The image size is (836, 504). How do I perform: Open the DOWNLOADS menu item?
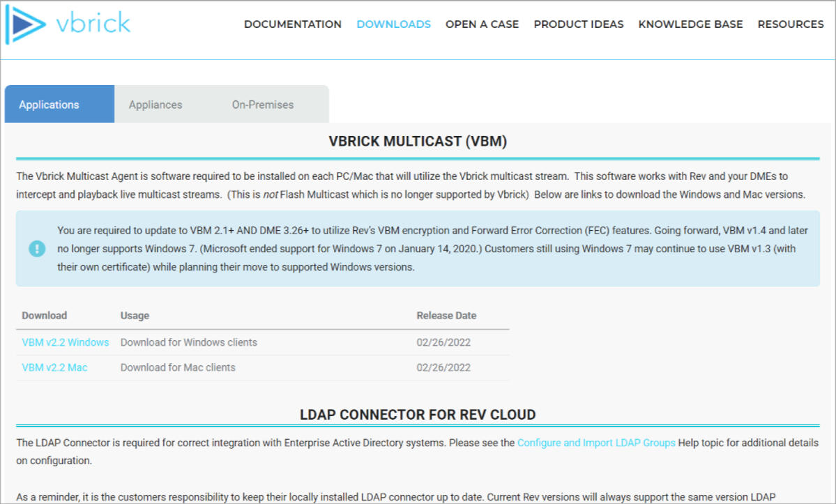(393, 24)
